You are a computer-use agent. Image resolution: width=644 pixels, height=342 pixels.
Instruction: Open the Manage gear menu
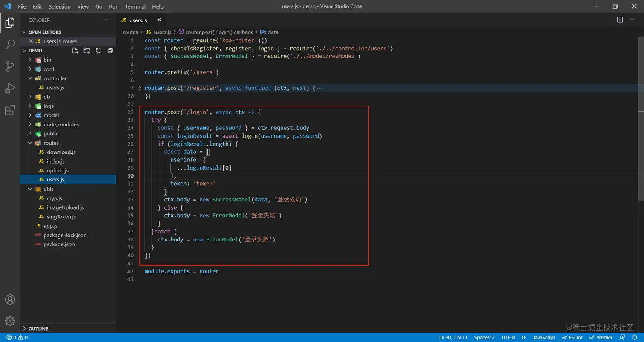pos(10,321)
